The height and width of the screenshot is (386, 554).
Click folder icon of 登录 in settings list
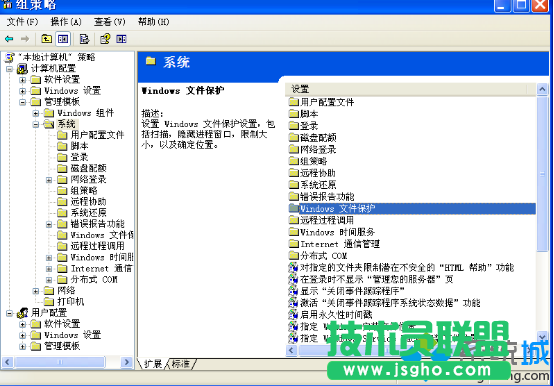click(x=294, y=126)
